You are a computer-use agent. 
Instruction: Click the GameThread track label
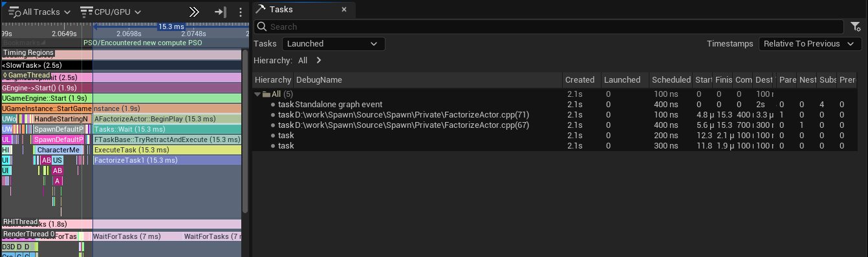pyautogui.click(x=27, y=76)
